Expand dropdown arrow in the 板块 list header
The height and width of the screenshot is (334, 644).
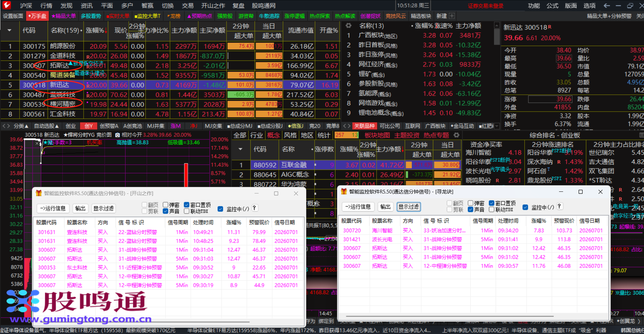pos(240,149)
